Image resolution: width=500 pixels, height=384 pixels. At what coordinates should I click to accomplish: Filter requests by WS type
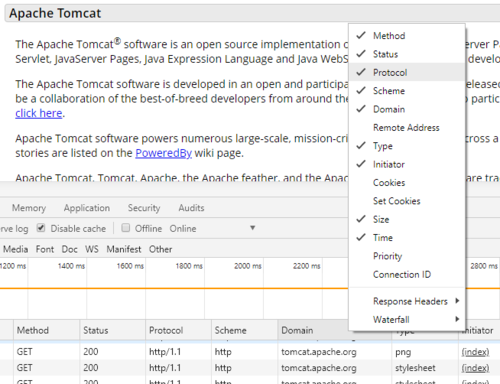pos(92,249)
